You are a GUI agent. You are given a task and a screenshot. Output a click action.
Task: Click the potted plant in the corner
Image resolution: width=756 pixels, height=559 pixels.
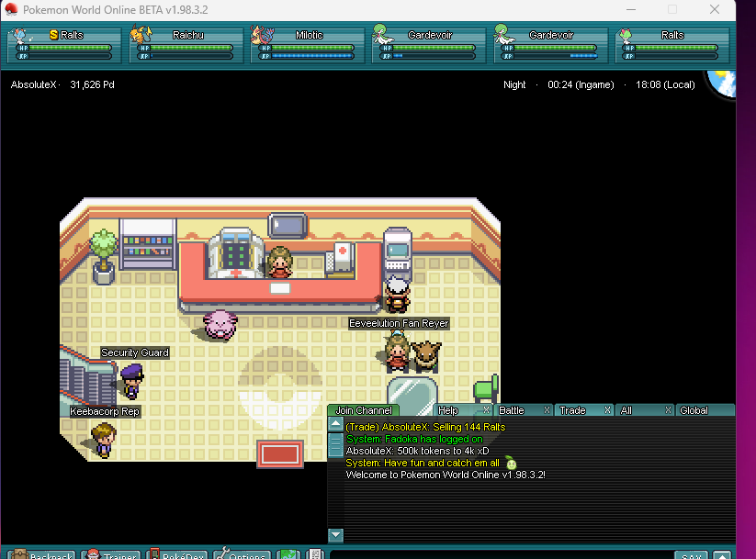pos(104,257)
